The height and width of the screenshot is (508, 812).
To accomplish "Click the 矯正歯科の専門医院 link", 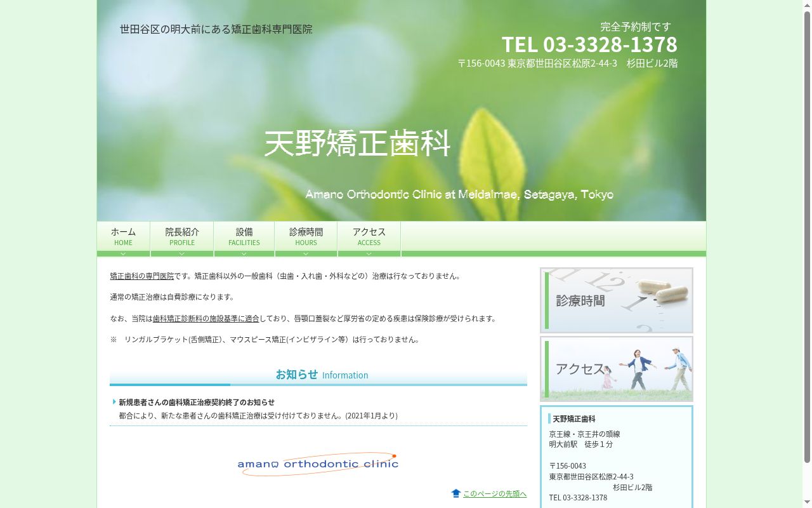I will pos(142,276).
